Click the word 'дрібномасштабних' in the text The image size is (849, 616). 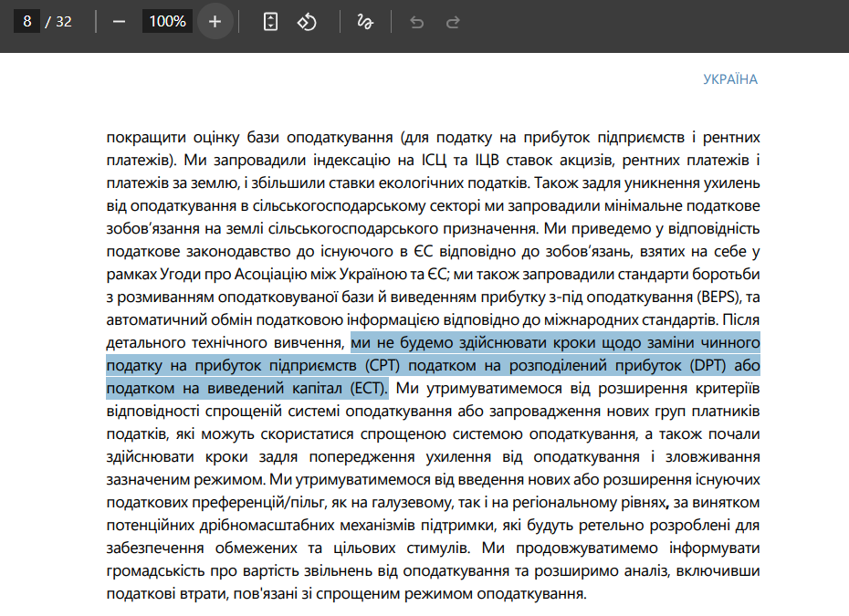pyautogui.click(x=267, y=526)
